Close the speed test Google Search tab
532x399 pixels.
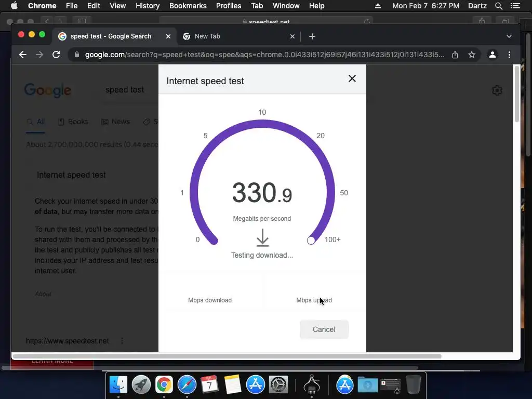[168, 36]
